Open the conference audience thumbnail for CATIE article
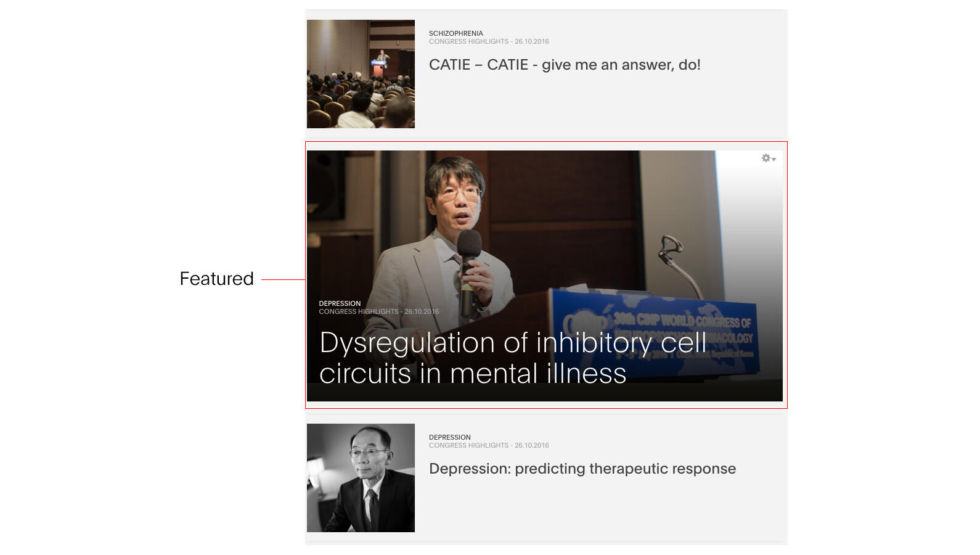Screen dimensions: 980x555 [361, 74]
